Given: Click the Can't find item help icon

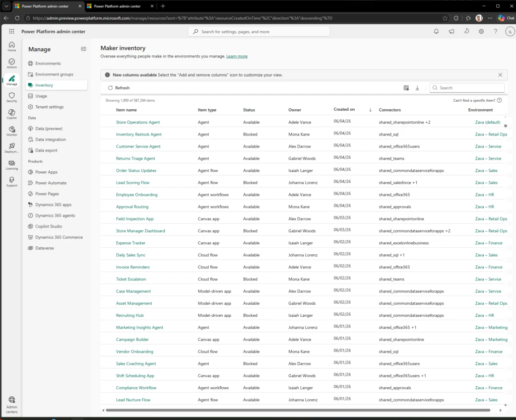Looking at the screenshot, I should point(499,100).
